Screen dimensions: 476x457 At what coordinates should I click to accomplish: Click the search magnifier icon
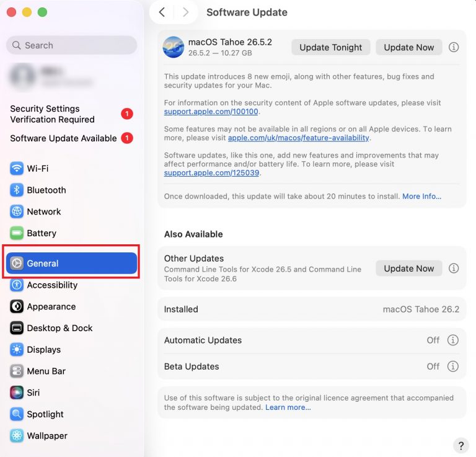pos(16,45)
